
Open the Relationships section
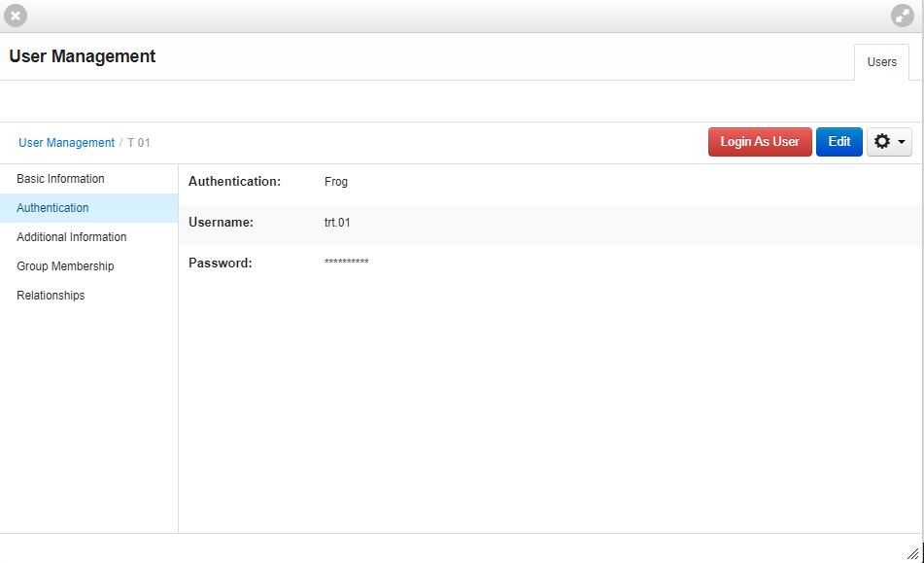tap(89, 296)
